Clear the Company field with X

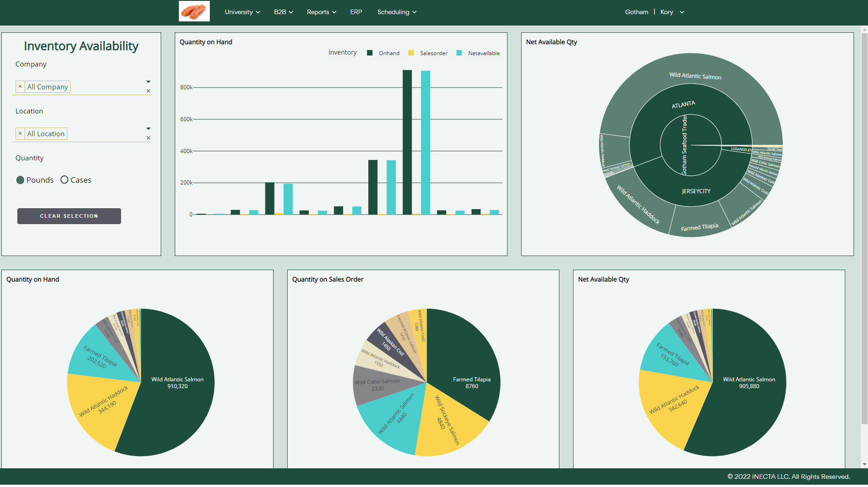tap(148, 91)
